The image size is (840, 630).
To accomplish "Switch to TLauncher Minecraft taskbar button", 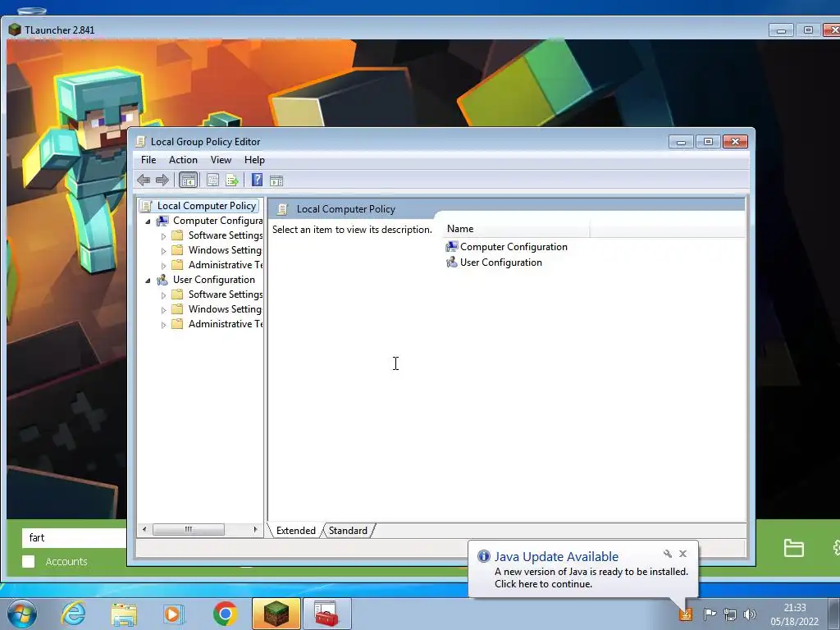I will 276,614.
